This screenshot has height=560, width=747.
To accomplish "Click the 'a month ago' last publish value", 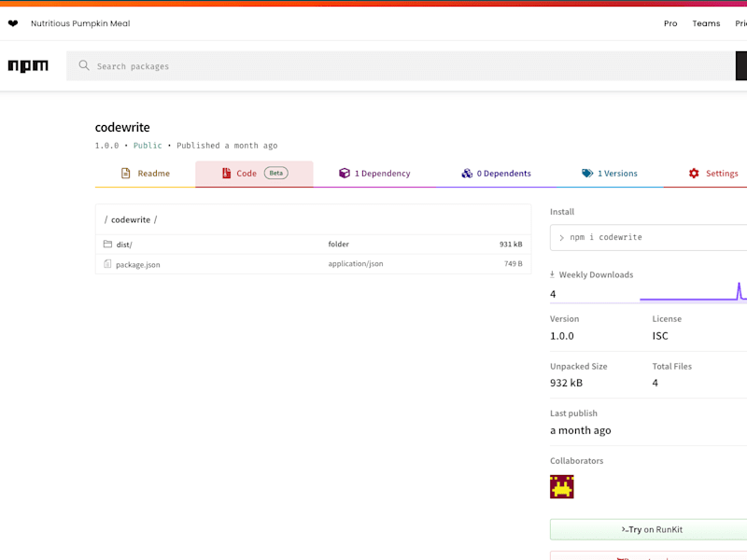I will (x=581, y=430).
